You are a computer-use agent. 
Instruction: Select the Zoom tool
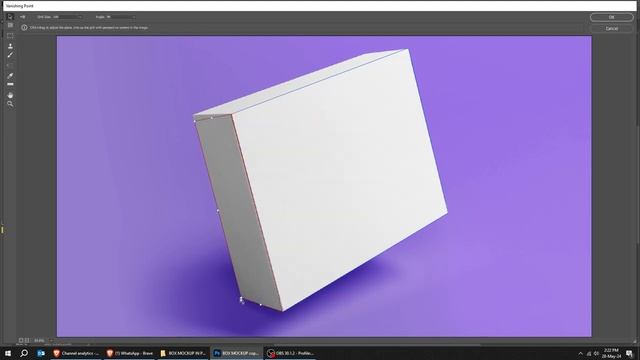click(x=10, y=104)
